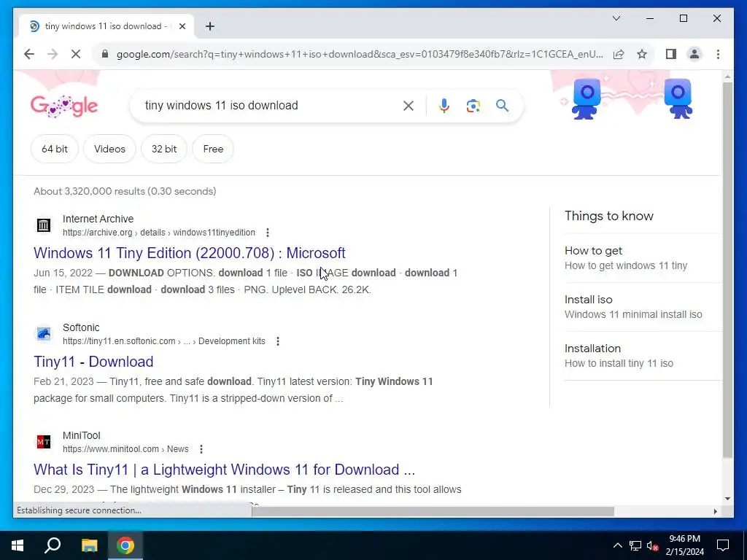Open the Chrome profile avatar menu
Image resolution: width=747 pixels, height=560 pixels.
click(x=694, y=54)
